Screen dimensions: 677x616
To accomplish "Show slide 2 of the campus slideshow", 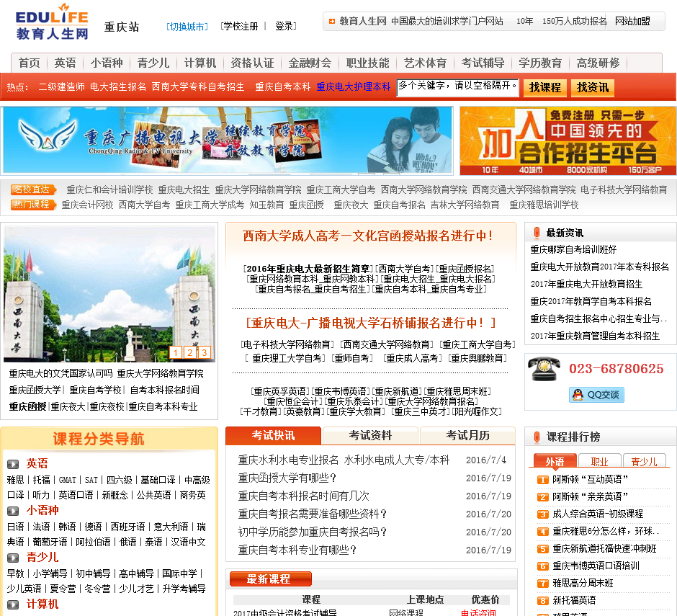I will point(190,352).
